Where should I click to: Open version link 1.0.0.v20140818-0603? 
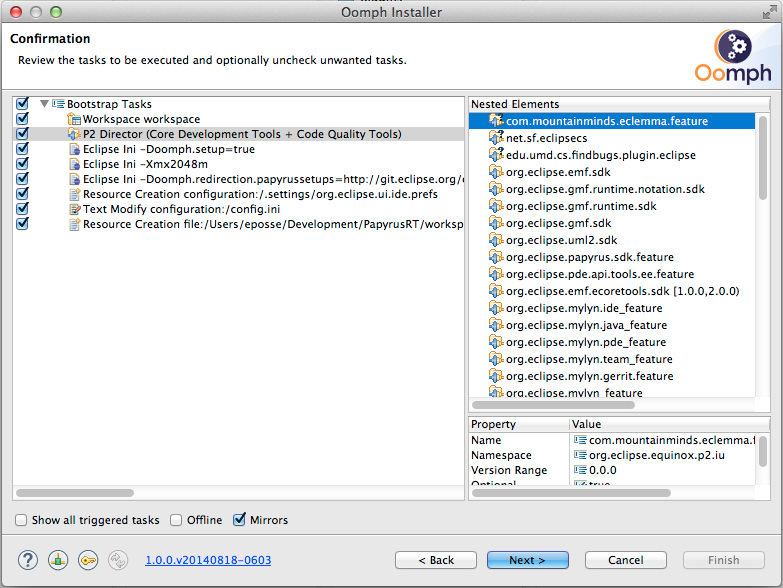[208, 560]
